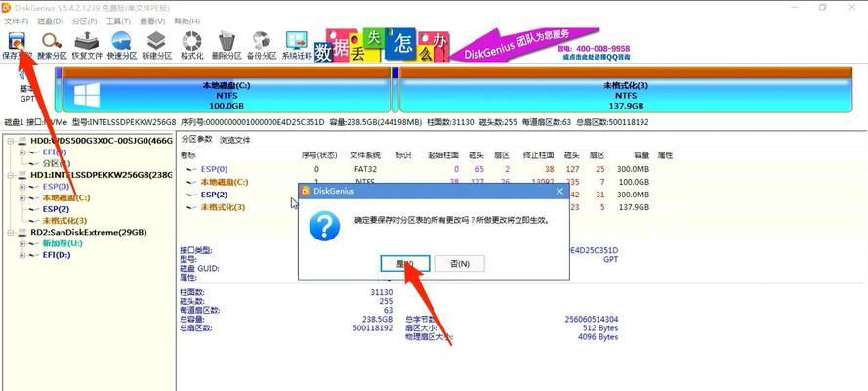Select RD2:SanDiskExtreme(29GB) in tree
Image resolution: width=868 pixels, height=391 pixels.
[89, 232]
